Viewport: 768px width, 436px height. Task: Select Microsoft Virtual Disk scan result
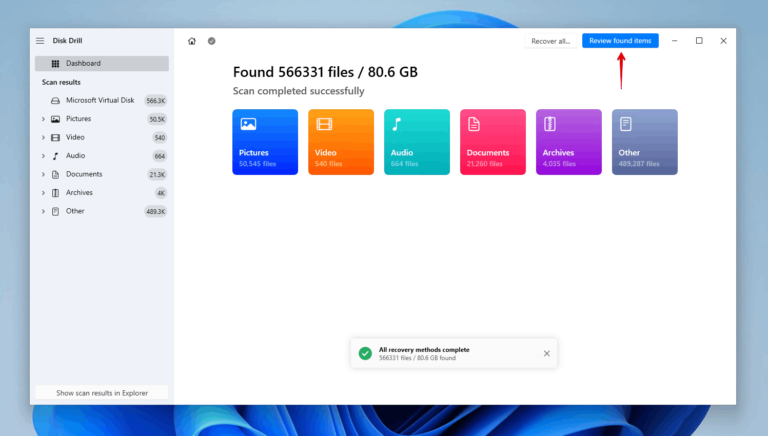tap(102, 100)
